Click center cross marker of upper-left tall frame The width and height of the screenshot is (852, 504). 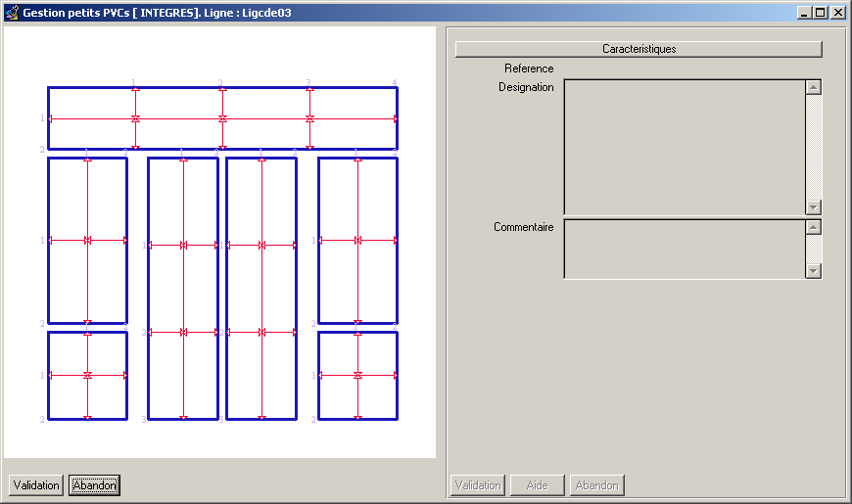coord(87,240)
